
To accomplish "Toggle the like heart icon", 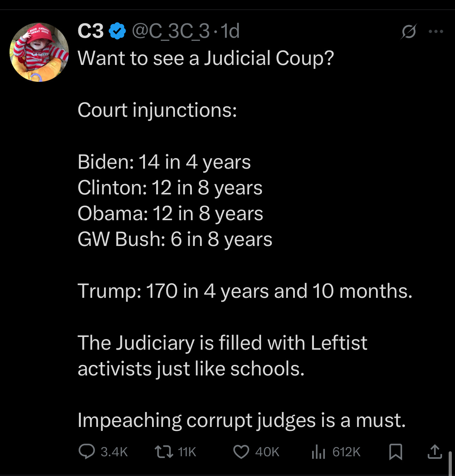I will click(x=241, y=452).
